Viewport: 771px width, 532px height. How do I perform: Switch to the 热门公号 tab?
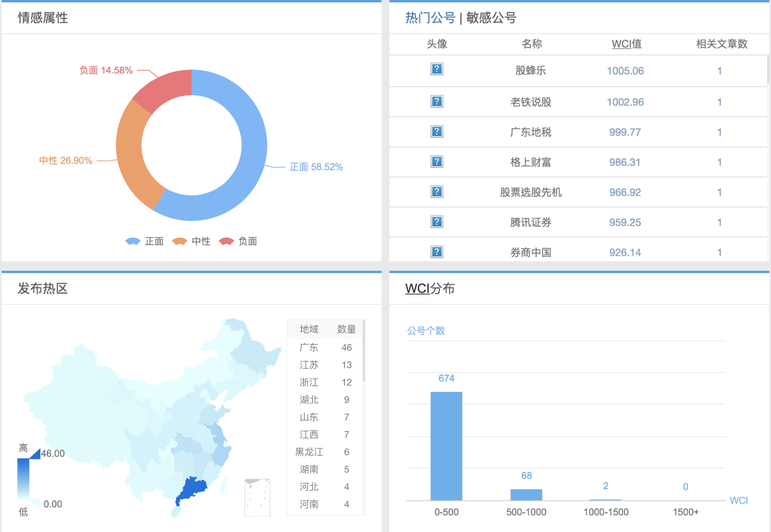[430, 18]
